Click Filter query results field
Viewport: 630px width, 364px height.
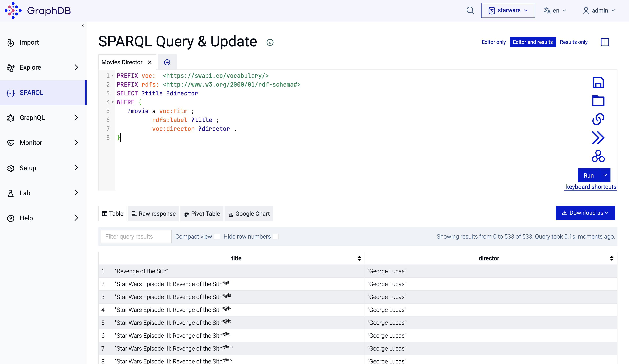pos(136,237)
